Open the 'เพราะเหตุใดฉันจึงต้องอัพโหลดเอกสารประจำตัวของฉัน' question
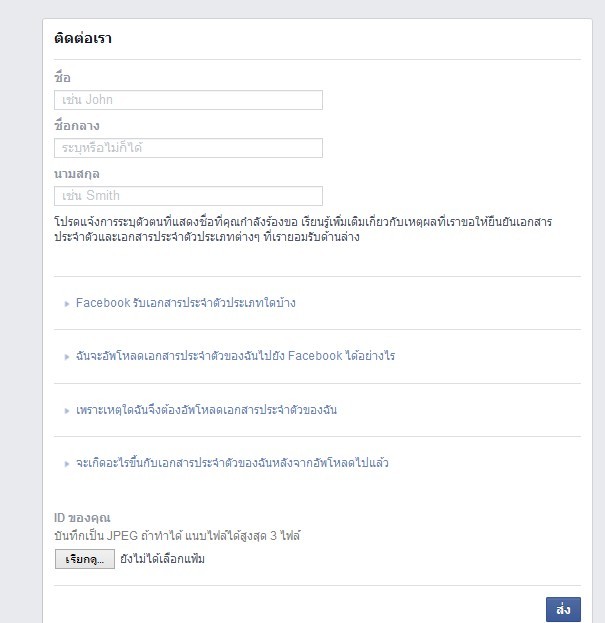 [206, 410]
